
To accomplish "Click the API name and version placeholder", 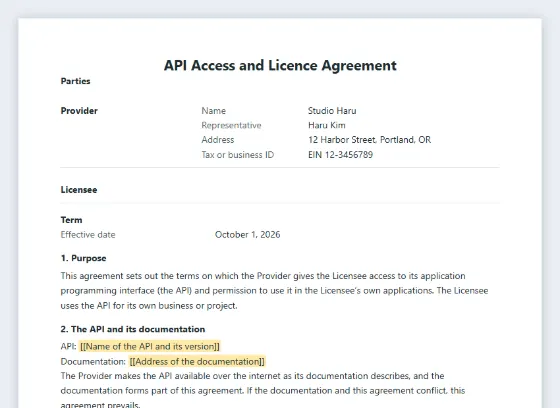I will (x=150, y=347).
